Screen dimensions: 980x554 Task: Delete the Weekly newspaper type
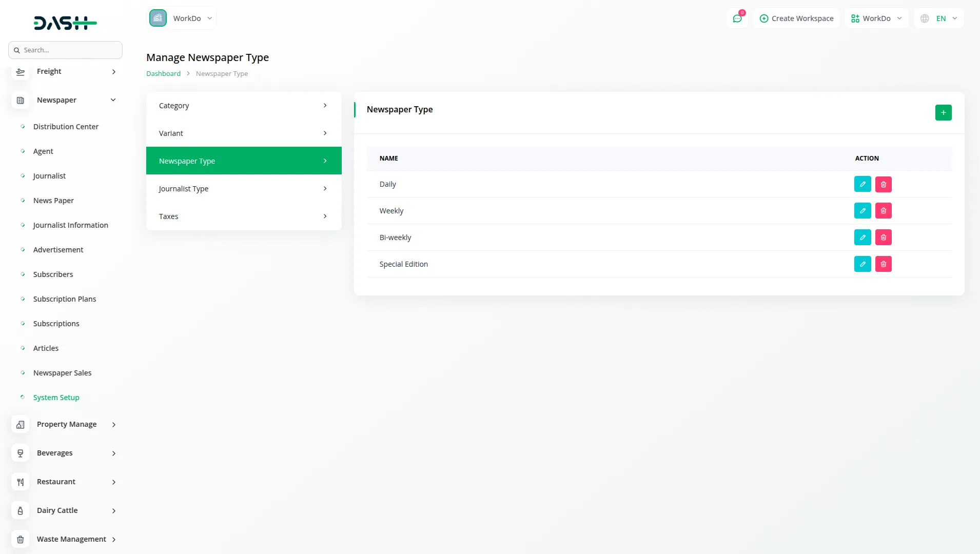[883, 210]
